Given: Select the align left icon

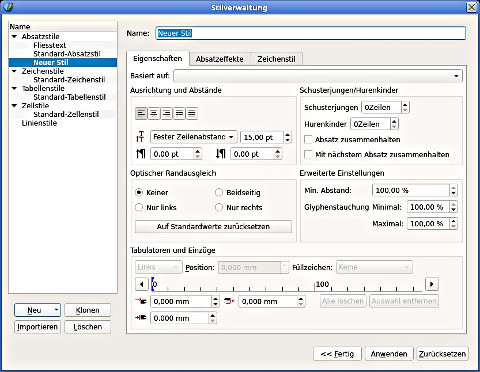Looking at the screenshot, I should coord(141,113).
